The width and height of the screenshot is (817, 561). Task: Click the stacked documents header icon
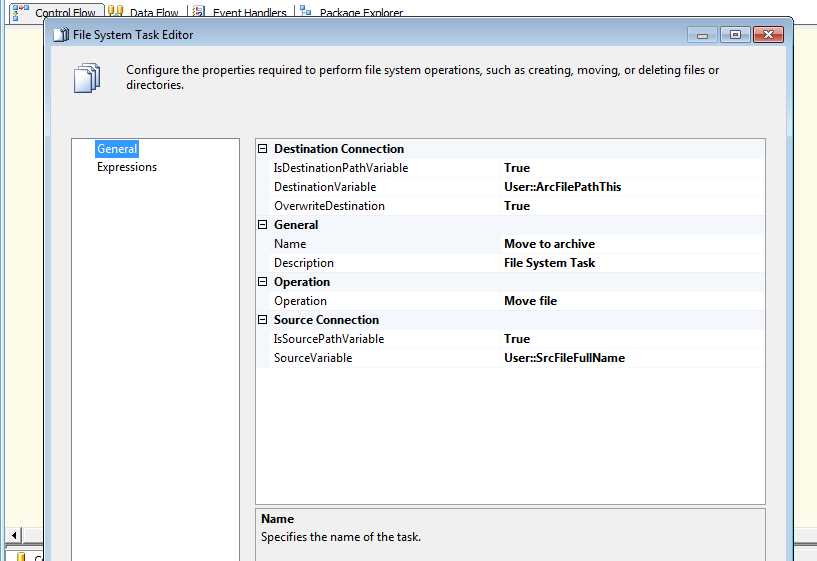[87, 78]
